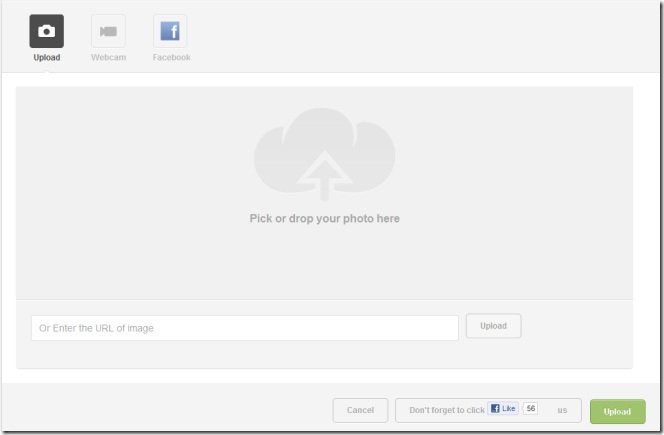Viewport: 664px width, 435px height.
Task: Select the Webcam source icon
Action: tap(108, 31)
